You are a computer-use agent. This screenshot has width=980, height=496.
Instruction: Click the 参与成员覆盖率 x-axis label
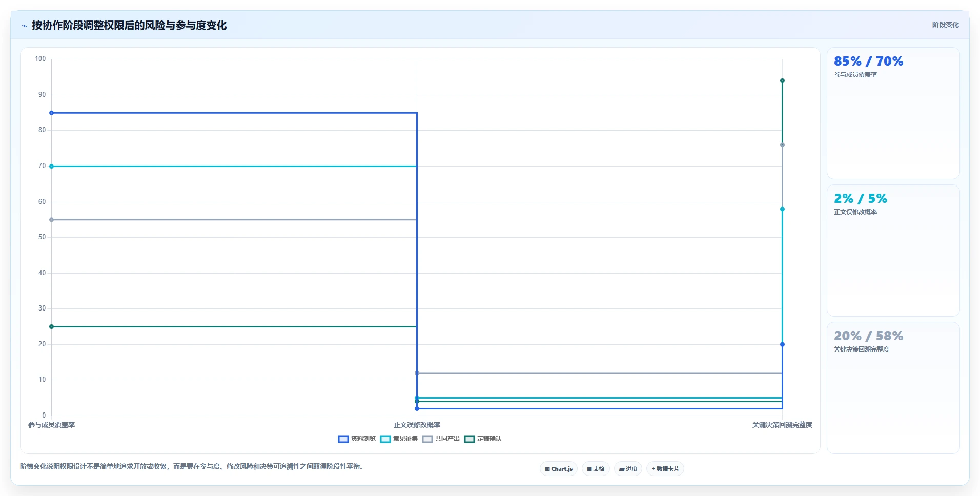point(51,425)
